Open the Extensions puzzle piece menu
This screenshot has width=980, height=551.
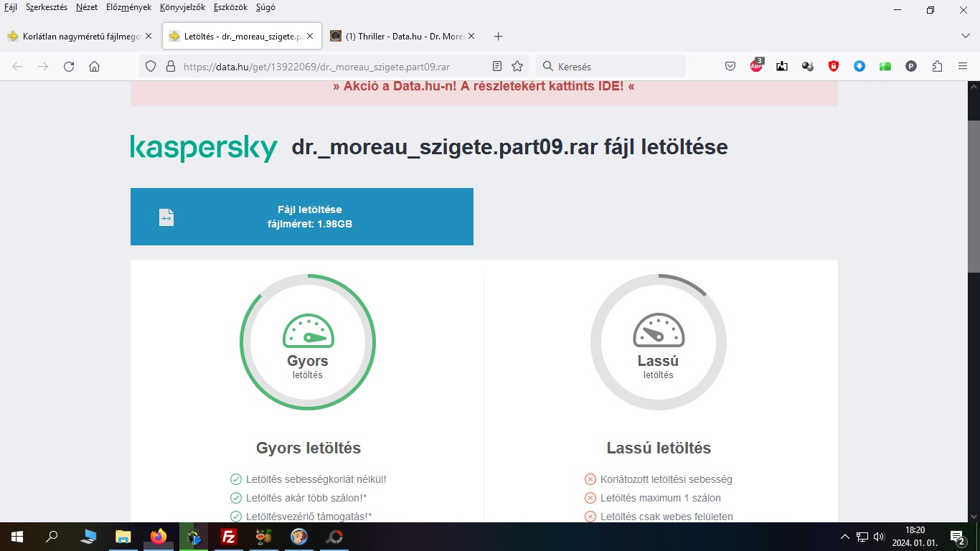click(x=937, y=66)
